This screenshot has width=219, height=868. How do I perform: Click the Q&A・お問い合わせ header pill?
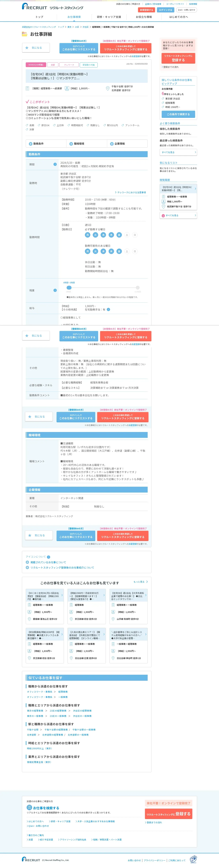pos(186,10)
